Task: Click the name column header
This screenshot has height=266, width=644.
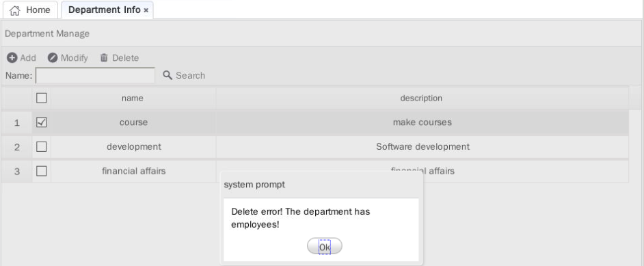Action: (133, 98)
